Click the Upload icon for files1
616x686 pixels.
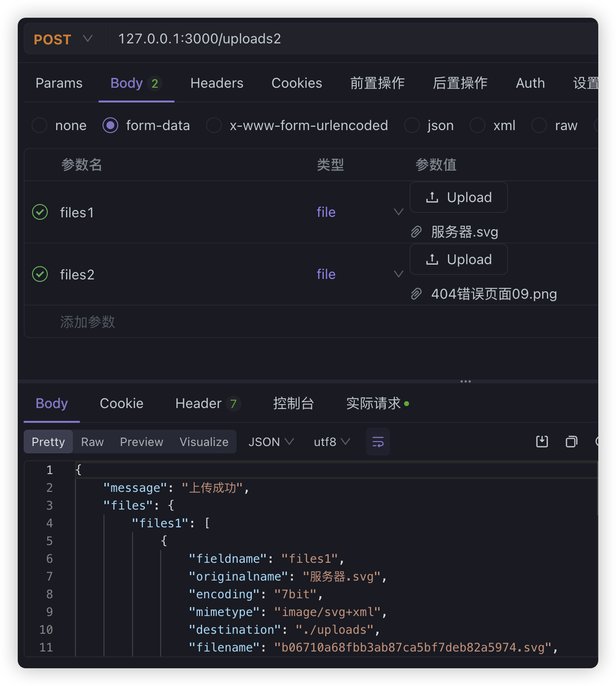pyautogui.click(x=432, y=197)
